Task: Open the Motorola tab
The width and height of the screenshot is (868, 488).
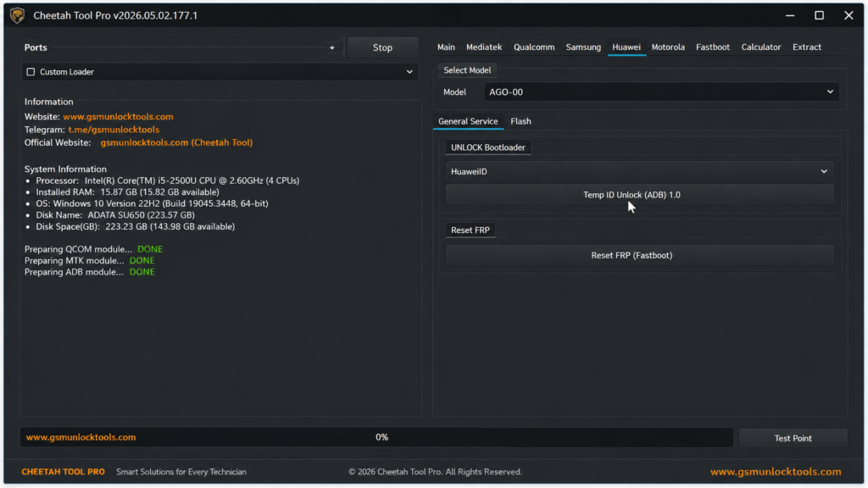Action: point(668,47)
